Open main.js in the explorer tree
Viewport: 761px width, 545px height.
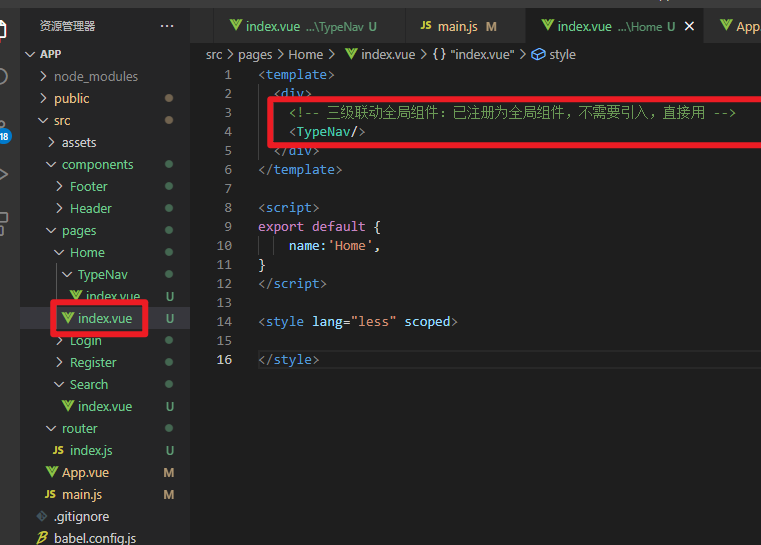click(x=82, y=495)
